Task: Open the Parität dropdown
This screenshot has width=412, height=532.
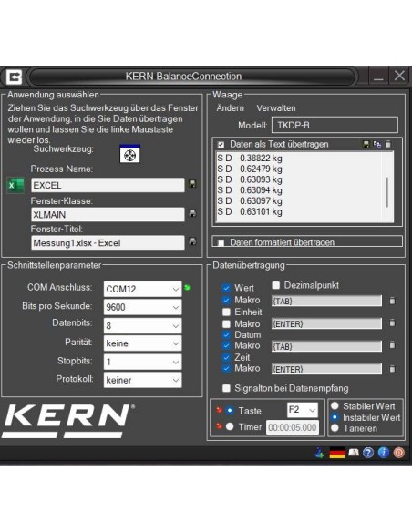Action: pyautogui.click(x=142, y=343)
